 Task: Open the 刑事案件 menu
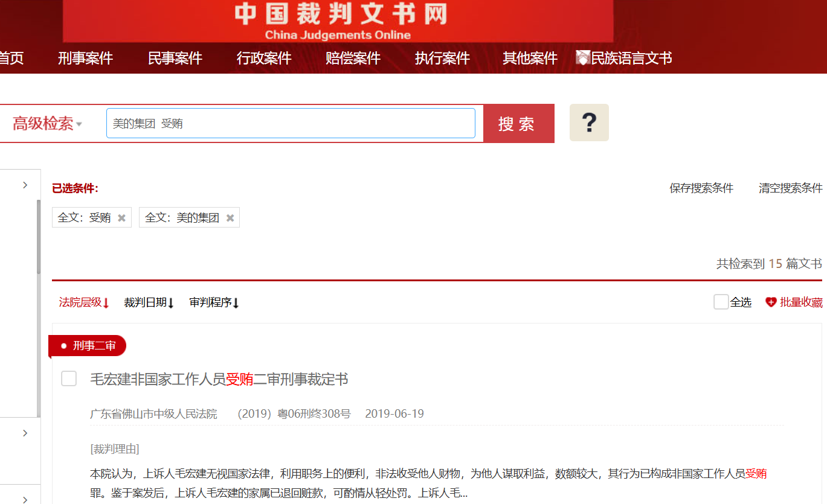point(85,58)
